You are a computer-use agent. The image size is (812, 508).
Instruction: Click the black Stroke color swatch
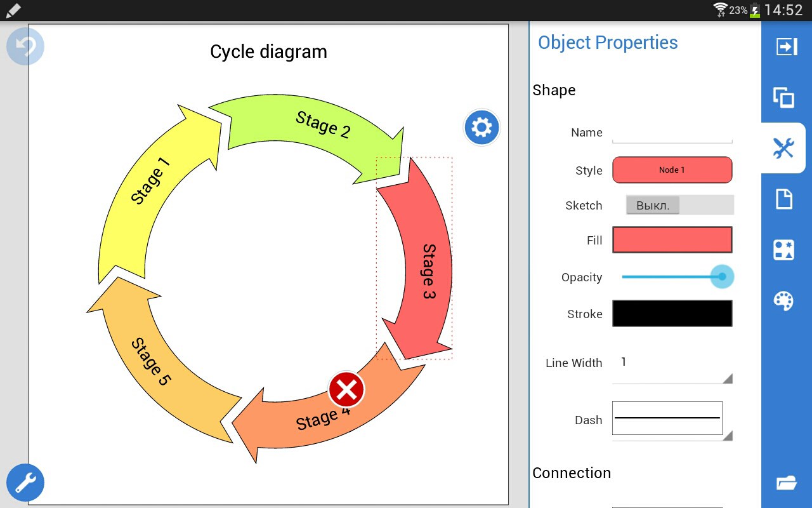(x=672, y=313)
